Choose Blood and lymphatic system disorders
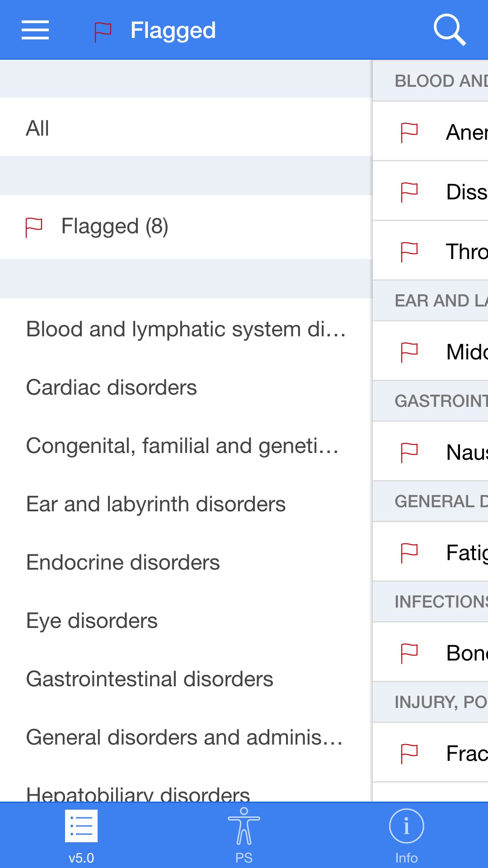Screen dimensions: 488x868 click(x=186, y=329)
